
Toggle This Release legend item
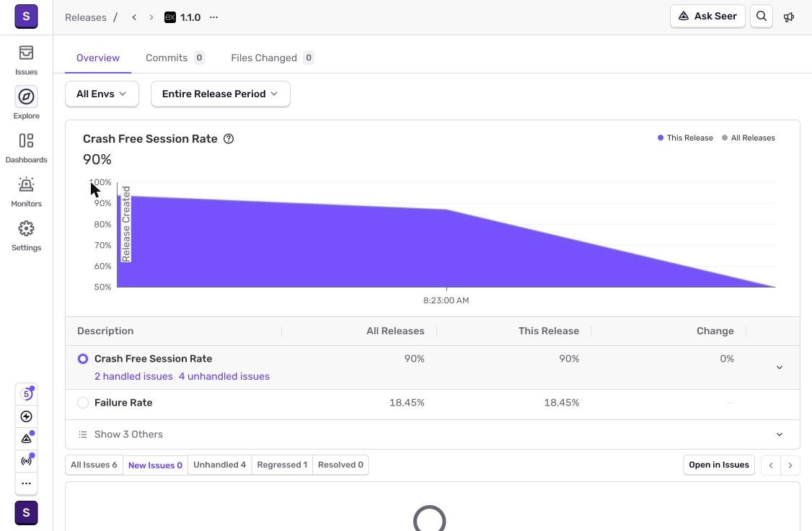(685, 138)
